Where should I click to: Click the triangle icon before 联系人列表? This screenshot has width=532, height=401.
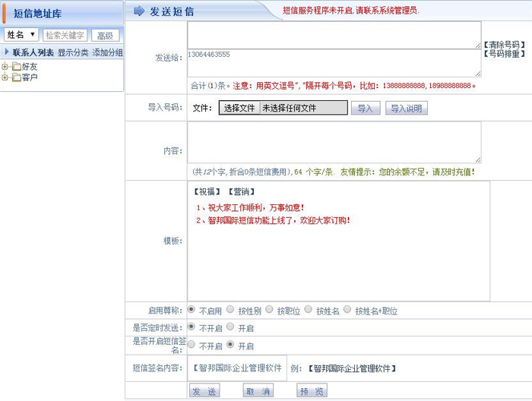[x=7, y=52]
